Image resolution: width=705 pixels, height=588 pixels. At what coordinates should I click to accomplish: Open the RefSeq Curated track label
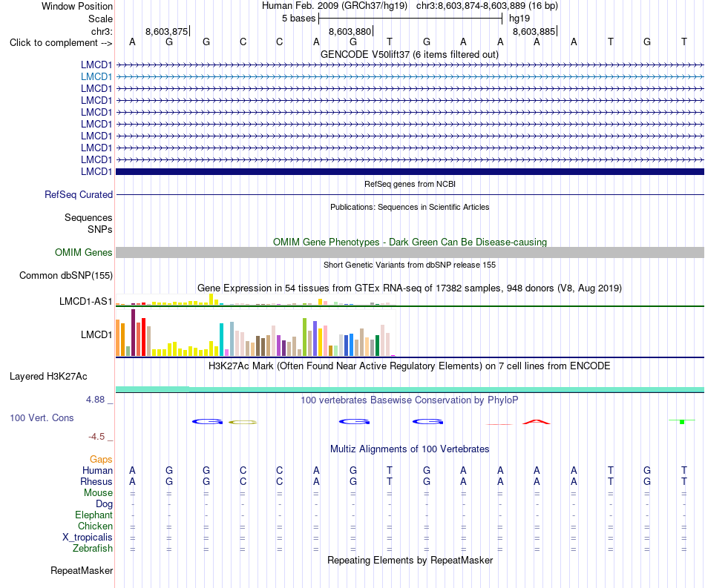(79, 194)
